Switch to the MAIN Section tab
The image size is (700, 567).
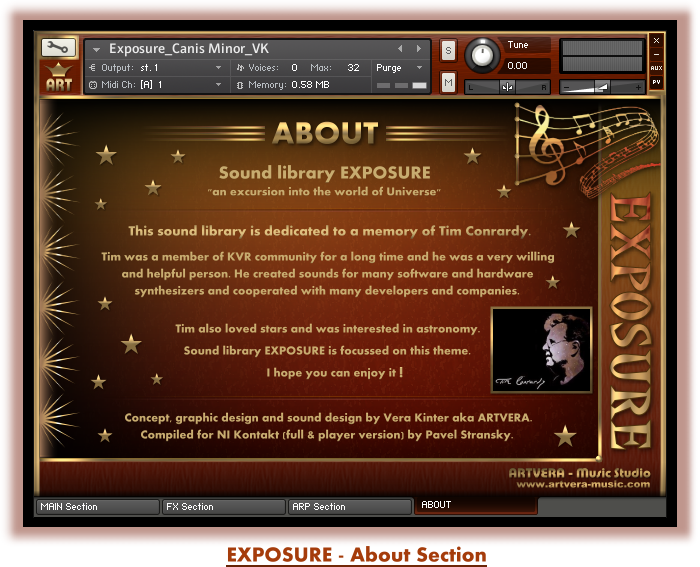click(96, 507)
